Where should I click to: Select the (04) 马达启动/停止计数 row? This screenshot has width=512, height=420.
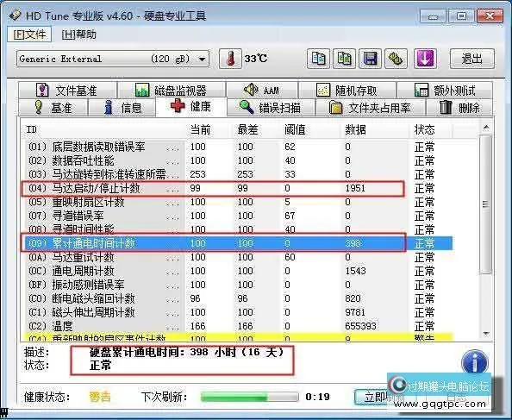[239, 189]
